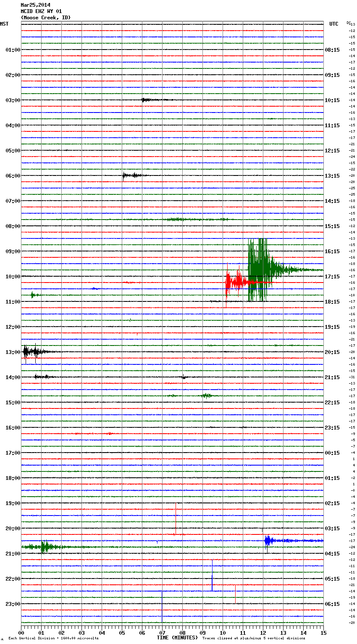357x644 pixels.
Task: Select the 10:15 UTC time label
Action: click(332, 100)
